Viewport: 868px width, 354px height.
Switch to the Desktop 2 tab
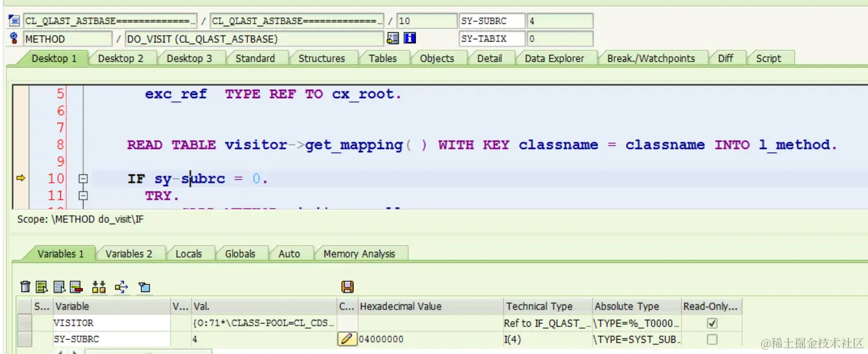[x=121, y=58]
